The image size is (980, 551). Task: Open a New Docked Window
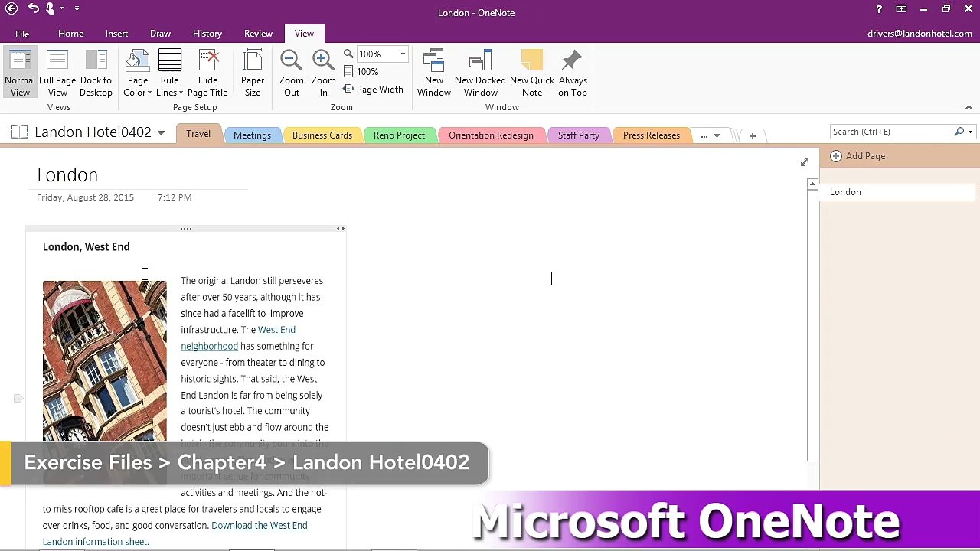[480, 74]
